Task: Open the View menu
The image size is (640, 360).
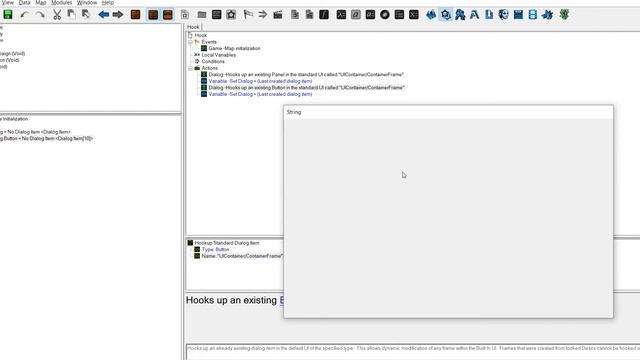Action: coord(7,2)
